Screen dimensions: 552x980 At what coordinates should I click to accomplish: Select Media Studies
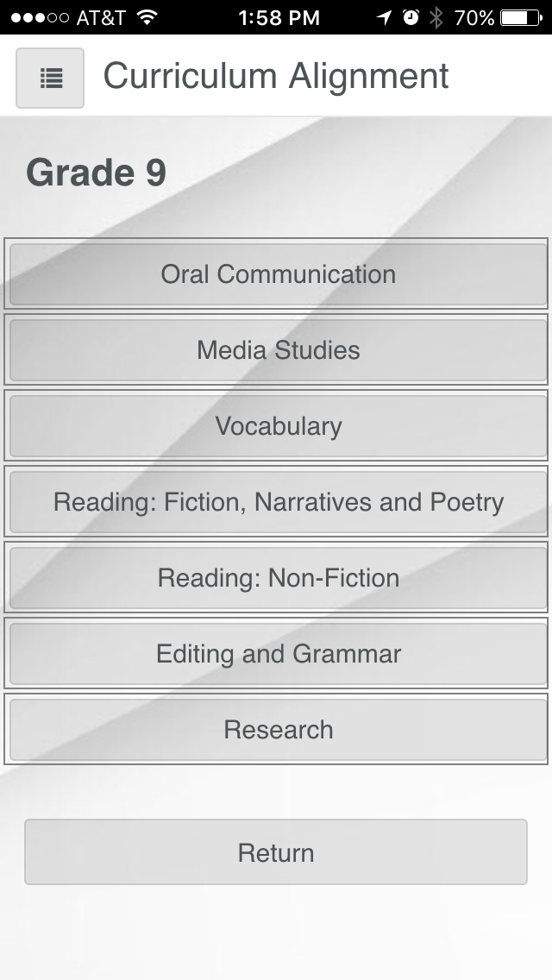279,350
